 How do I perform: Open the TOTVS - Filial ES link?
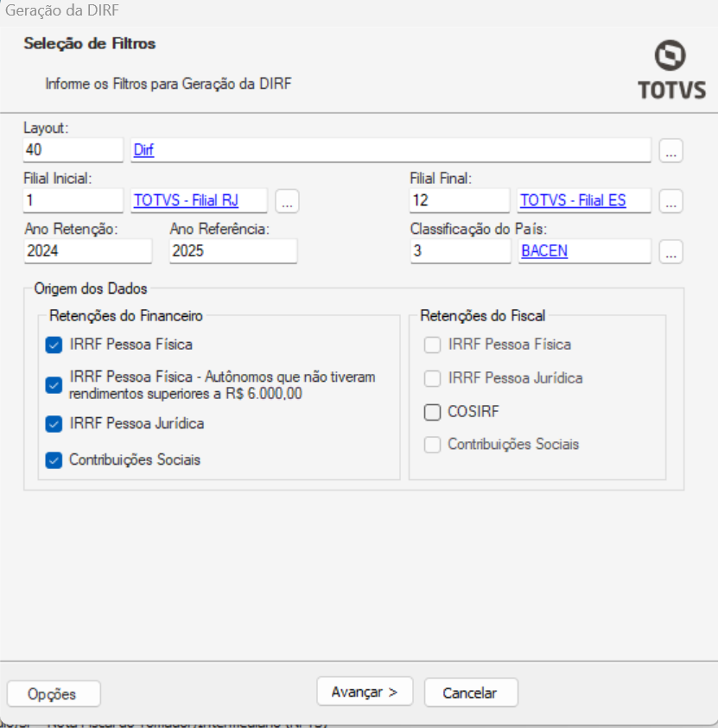click(x=573, y=200)
